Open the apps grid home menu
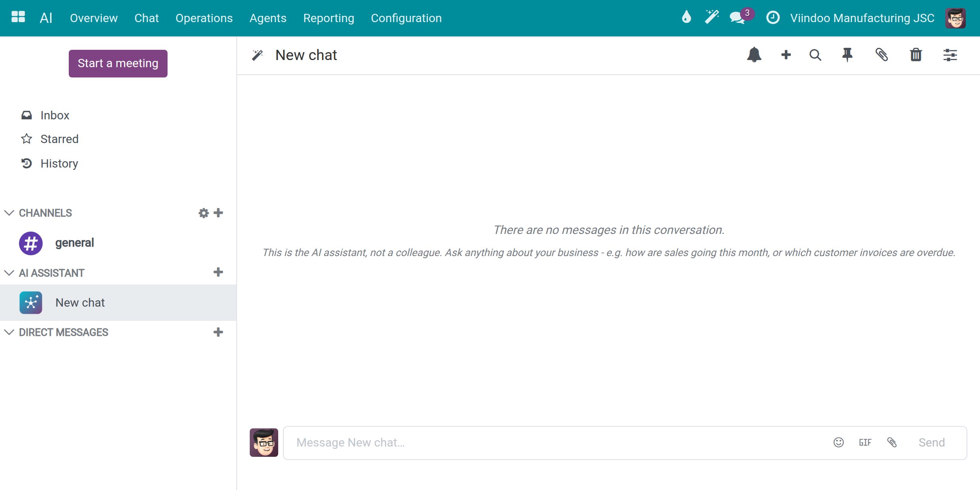Image resolution: width=980 pixels, height=490 pixels. (18, 17)
